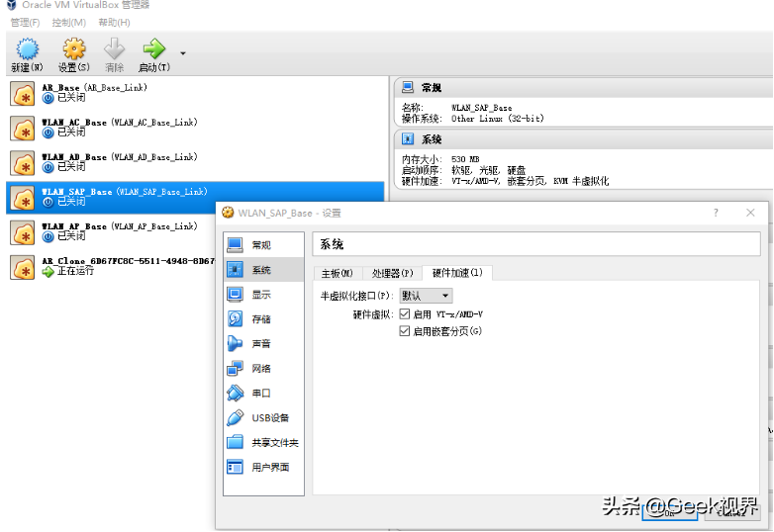The height and width of the screenshot is (532, 774).
Task: Switch to the 主板(M) tab
Action: (338, 273)
